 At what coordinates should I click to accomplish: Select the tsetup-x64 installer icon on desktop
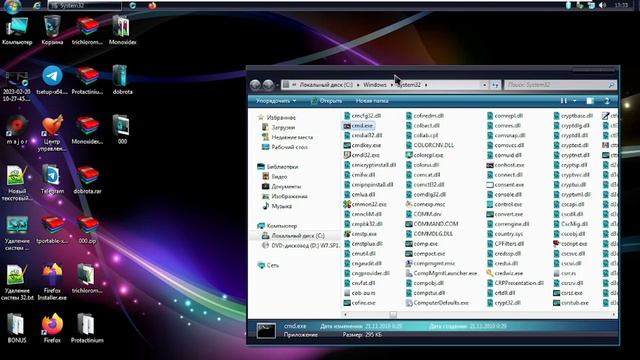[52, 80]
